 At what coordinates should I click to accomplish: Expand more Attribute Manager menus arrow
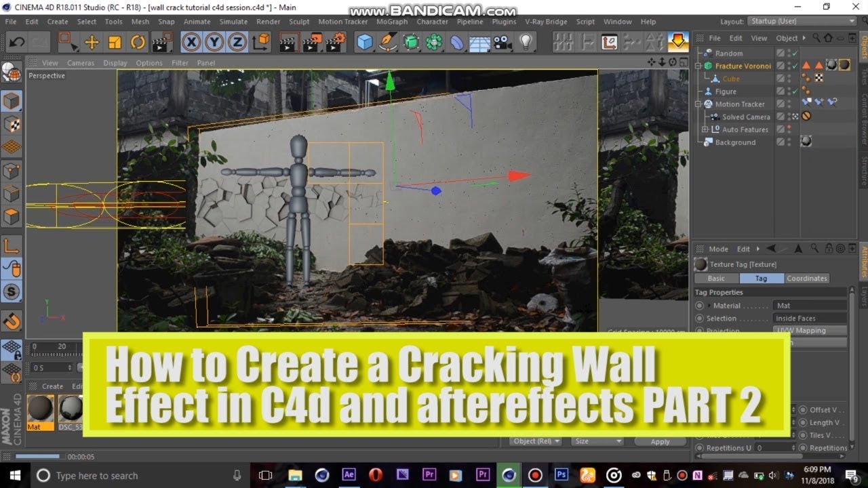pyautogui.click(x=757, y=249)
